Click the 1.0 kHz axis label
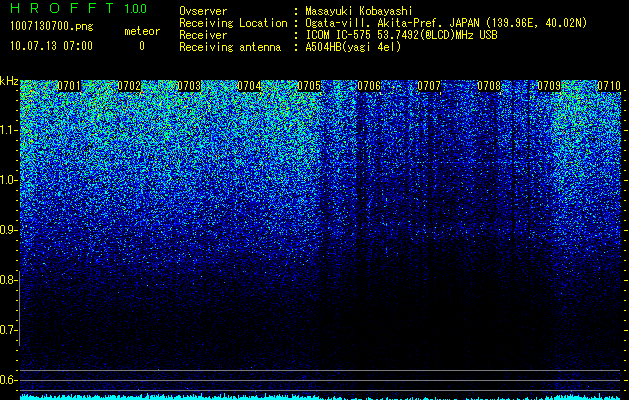 pyautogui.click(x=9, y=181)
